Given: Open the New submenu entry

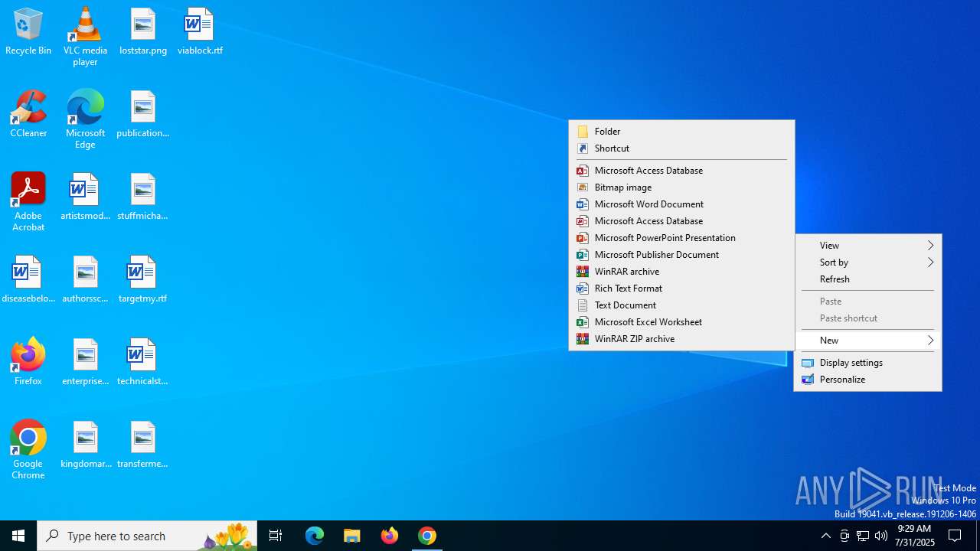Looking at the screenshot, I should [x=867, y=341].
